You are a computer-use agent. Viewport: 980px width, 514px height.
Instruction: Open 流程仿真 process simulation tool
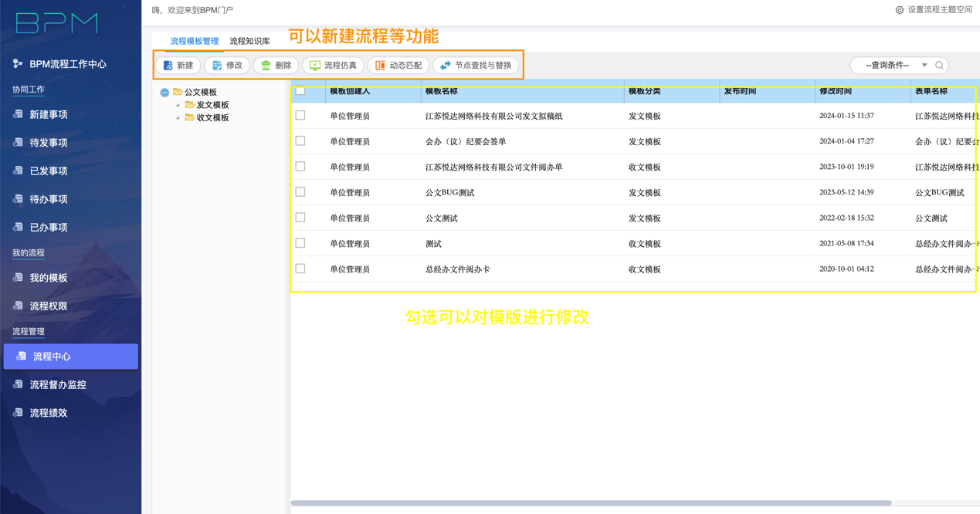[x=333, y=66]
